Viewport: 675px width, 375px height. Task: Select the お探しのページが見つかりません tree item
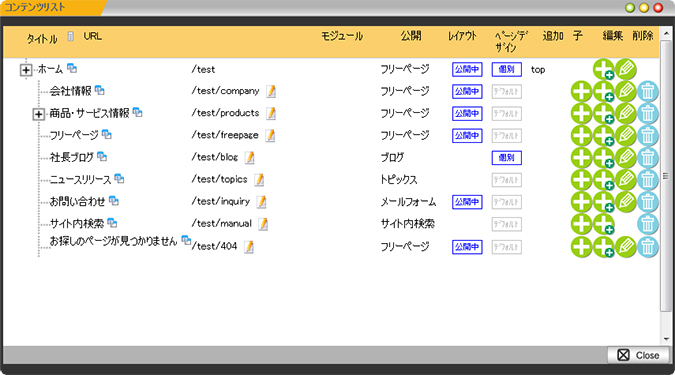pyautogui.click(x=113, y=241)
